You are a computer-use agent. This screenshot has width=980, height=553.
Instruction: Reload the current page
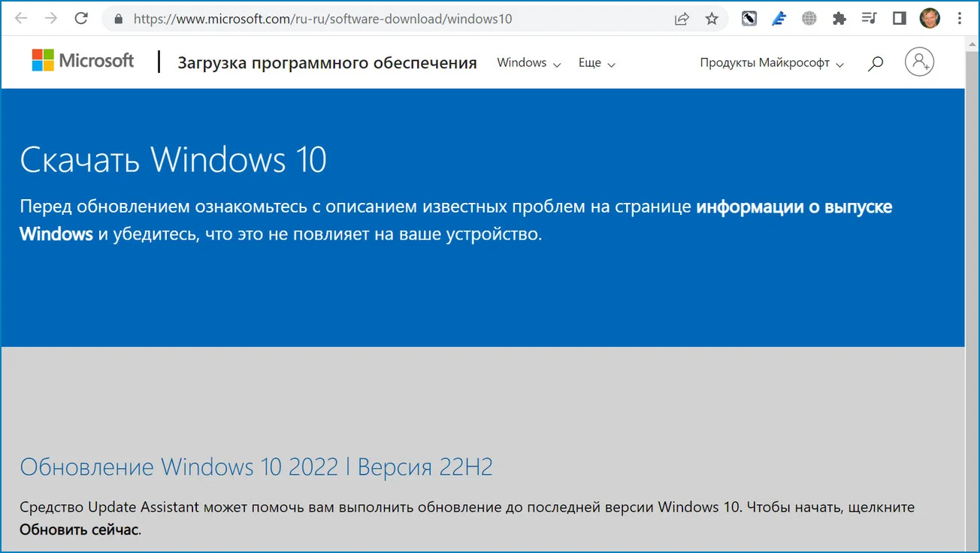point(82,19)
